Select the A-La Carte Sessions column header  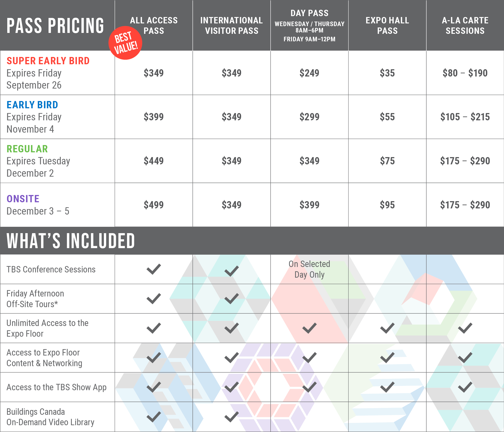[465, 25]
